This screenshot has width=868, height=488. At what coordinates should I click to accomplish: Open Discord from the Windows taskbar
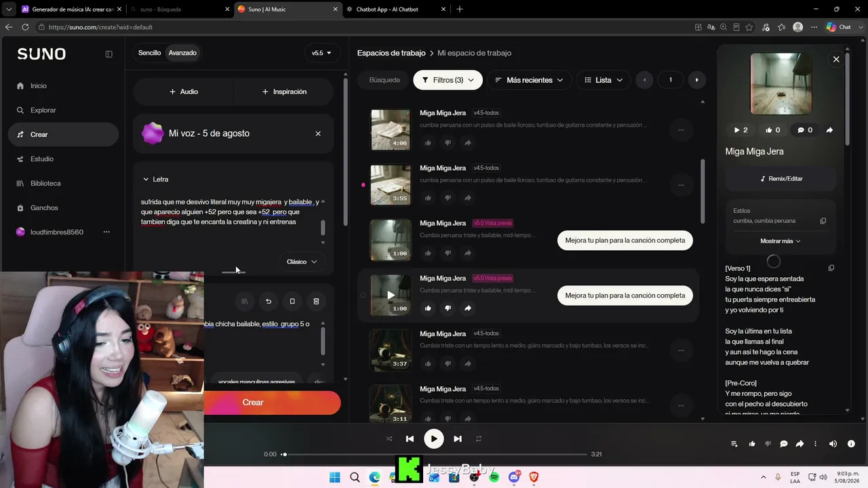[514, 477]
